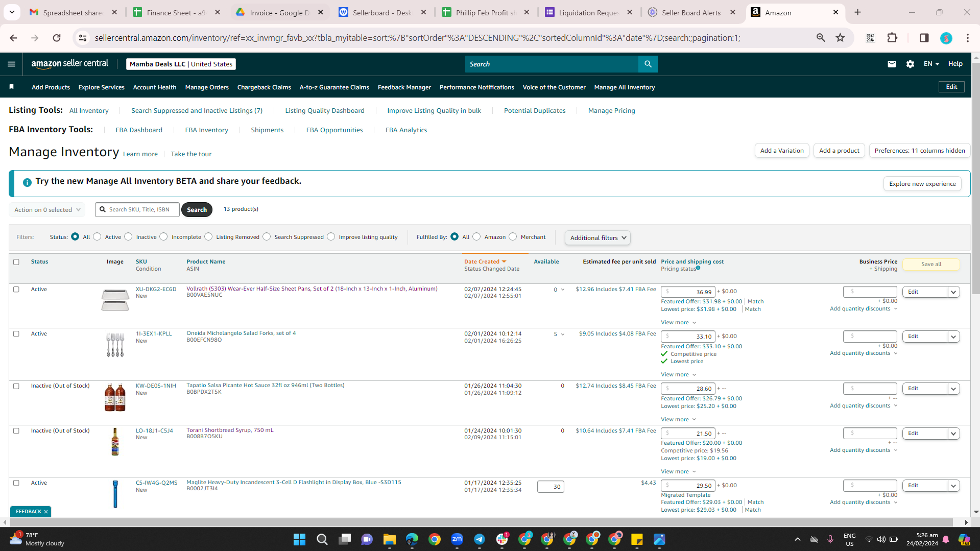Toggle the select-all checkbox in table header
Image resolution: width=980 pixels, height=551 pixels.
tap(16, 262)
